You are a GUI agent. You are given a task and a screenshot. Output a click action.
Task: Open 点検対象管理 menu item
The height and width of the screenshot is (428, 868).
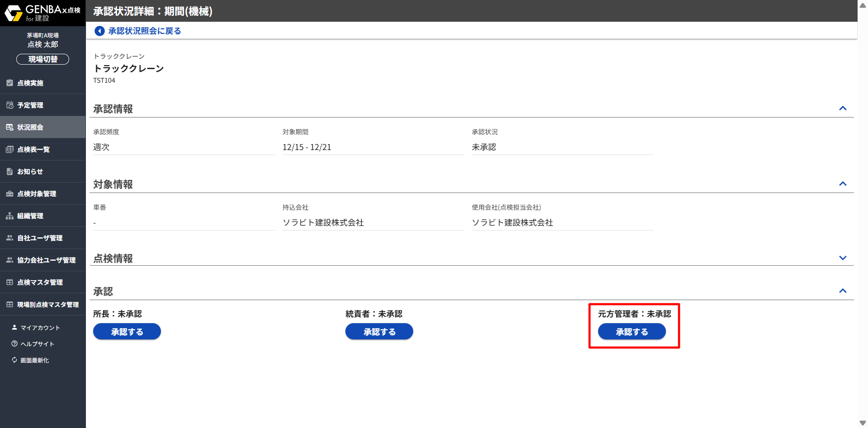[x=37, y=193]
